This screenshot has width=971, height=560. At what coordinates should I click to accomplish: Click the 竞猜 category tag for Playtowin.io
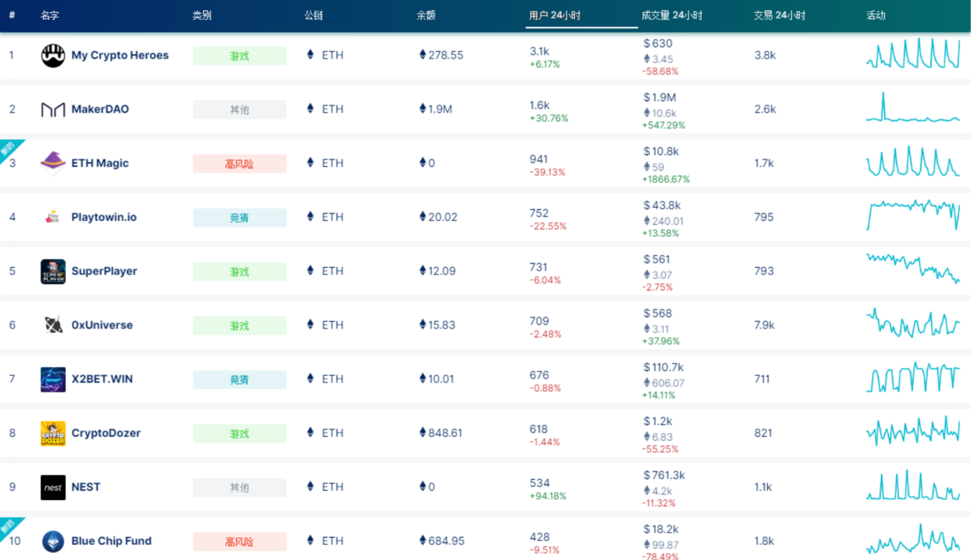[240, 217]
